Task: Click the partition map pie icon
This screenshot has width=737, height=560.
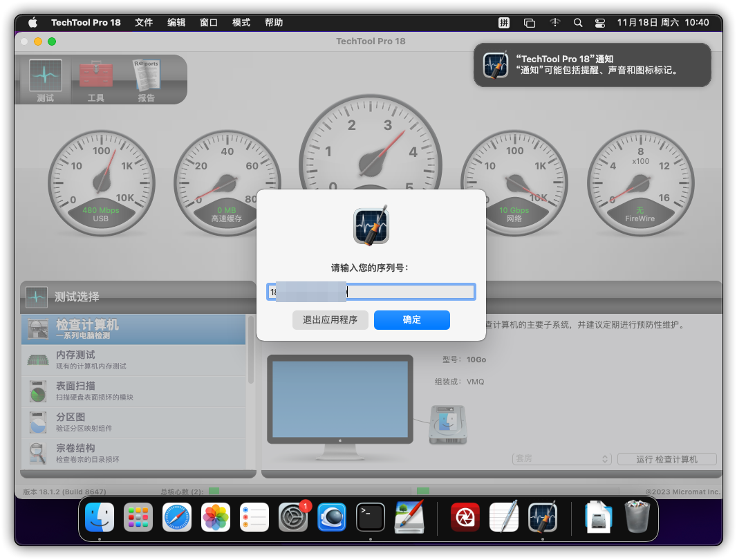Action: (38, 422)
